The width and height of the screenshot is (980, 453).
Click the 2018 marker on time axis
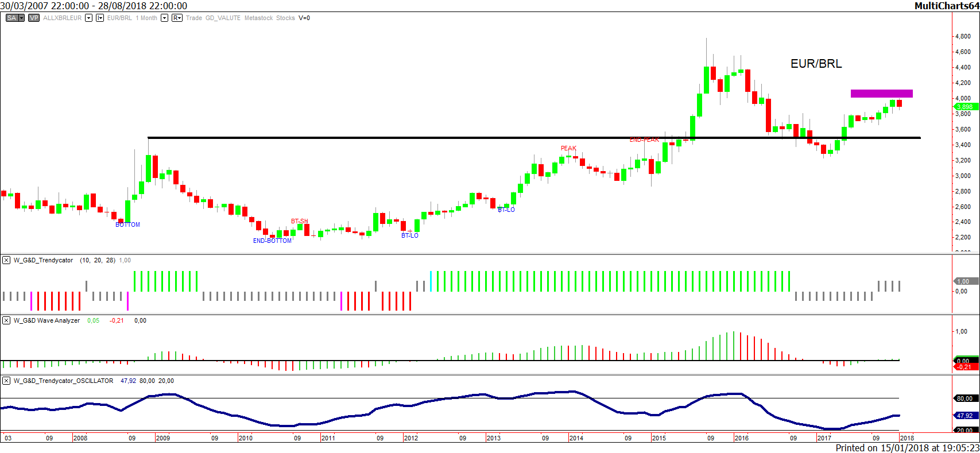[x=907, y=438]
